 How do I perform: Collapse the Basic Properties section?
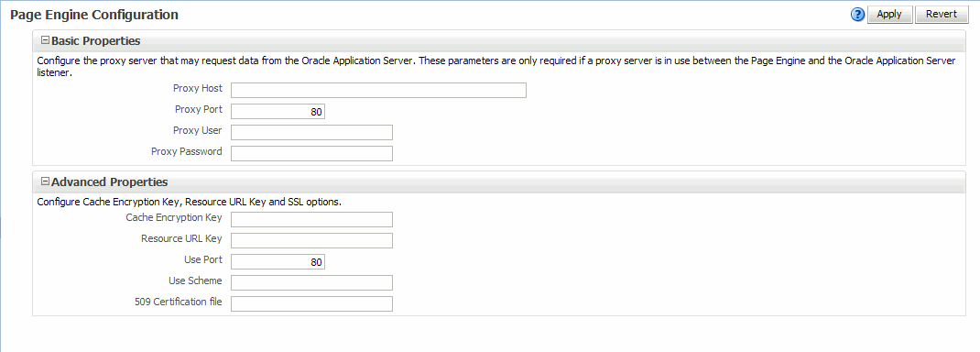44,40
